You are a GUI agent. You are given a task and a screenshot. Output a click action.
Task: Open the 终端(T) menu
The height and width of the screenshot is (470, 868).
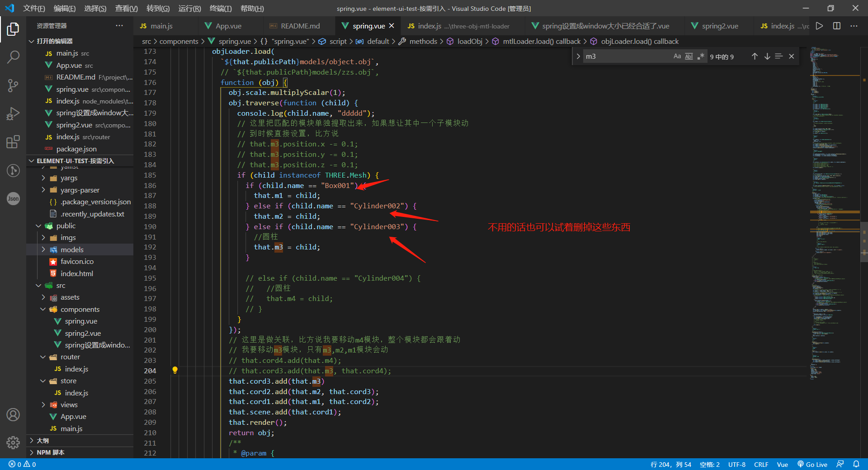[221, 9]
